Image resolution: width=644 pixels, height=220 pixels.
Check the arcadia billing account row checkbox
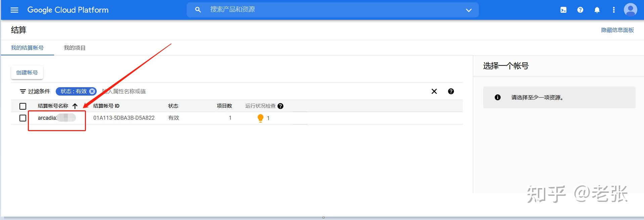(x=23, y=118)
